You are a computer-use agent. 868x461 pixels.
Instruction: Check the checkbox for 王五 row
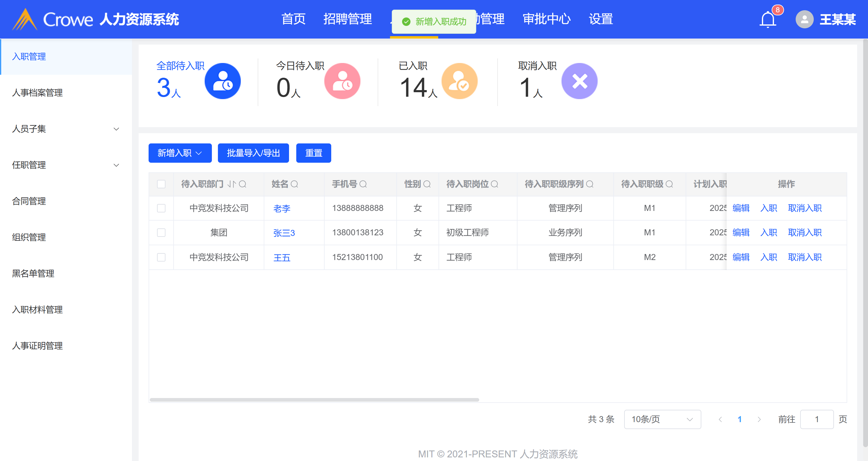tap(162, 257)
